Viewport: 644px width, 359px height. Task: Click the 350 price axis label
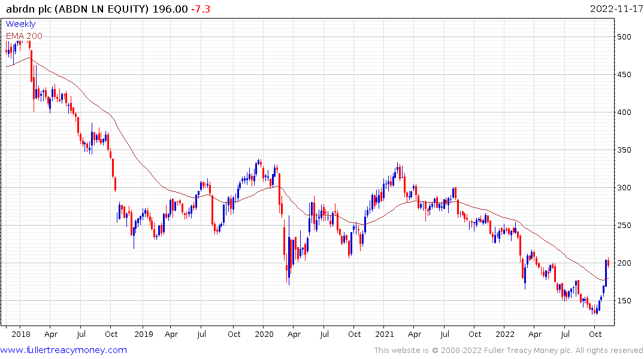(624, 150)
